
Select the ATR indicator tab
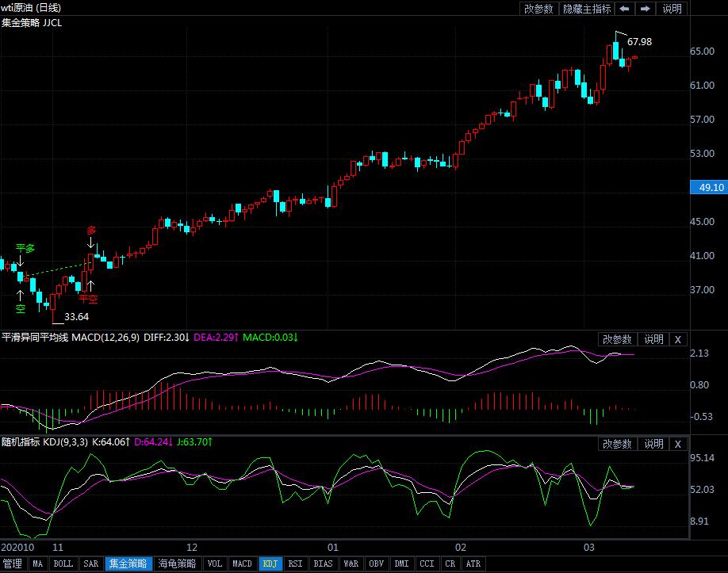473,564
